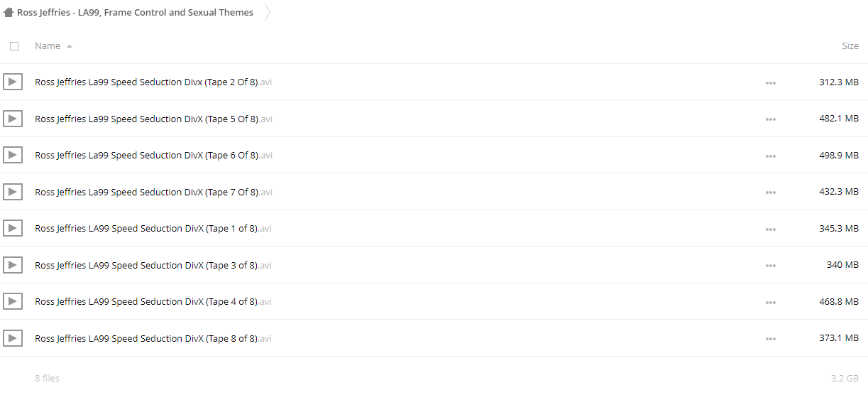Click the breadcrumb chevron separator arrow
This screenshot has height=395, width=868.
(268, 12)
